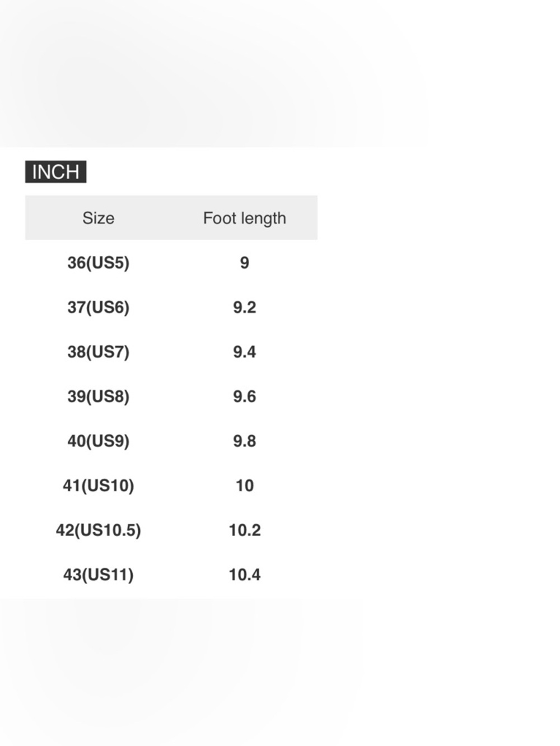Click the foot length value 9
Image resolution: width=560 pixels, height=746 pixels.
point(245,263)
